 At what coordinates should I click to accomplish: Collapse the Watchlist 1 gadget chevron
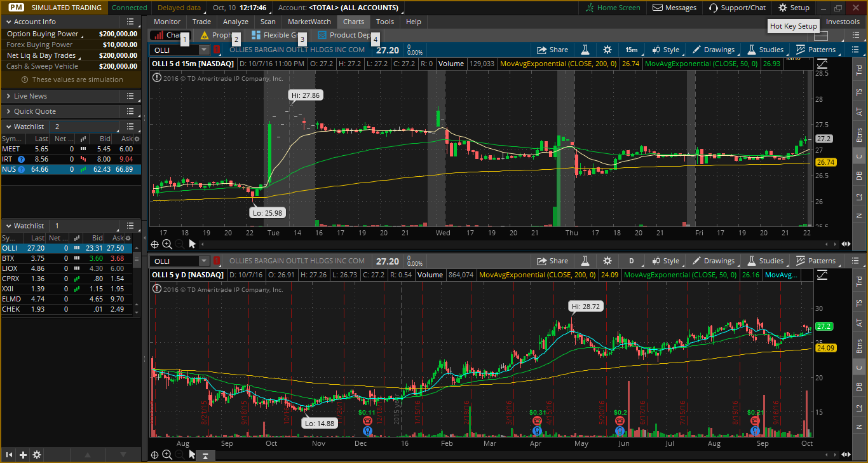[8, 226]
